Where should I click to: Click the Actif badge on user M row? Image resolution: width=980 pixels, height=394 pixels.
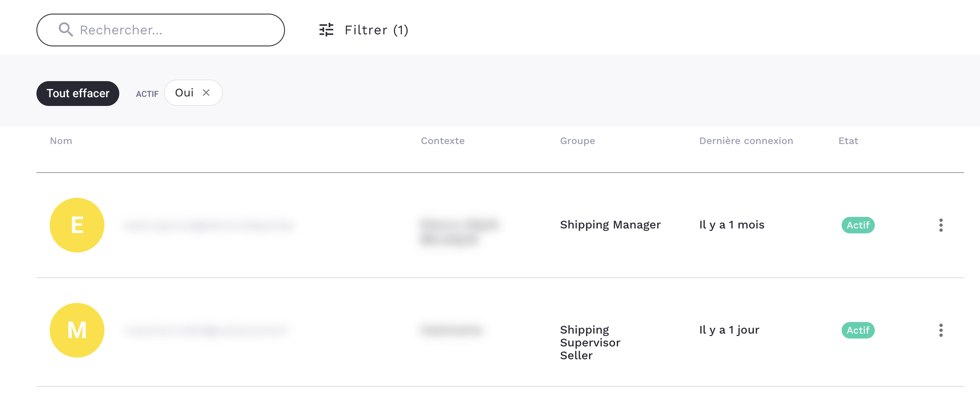pyautogui.click(x=858, y=330)
